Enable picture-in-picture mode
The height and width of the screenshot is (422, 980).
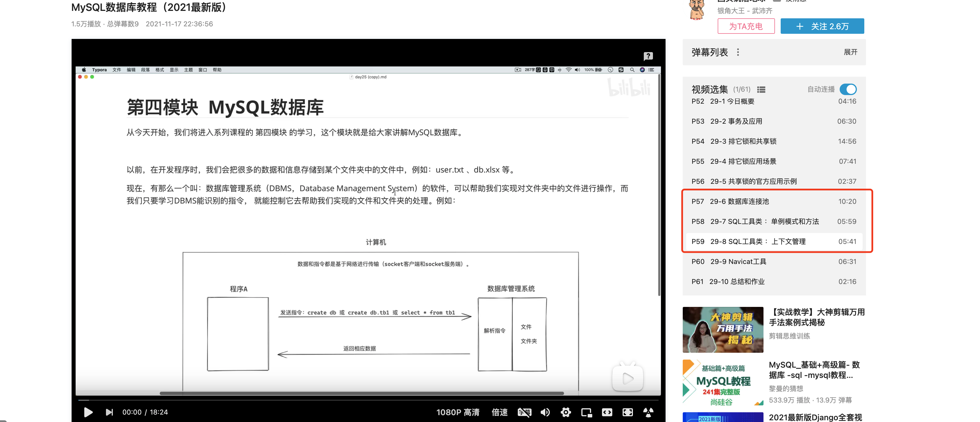click(x=586, y=412)
